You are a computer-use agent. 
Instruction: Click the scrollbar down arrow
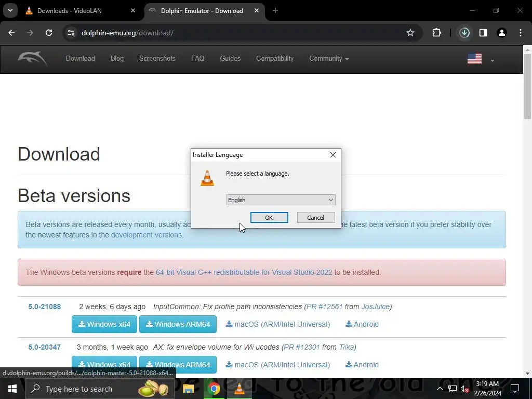(x=528, y=374)
